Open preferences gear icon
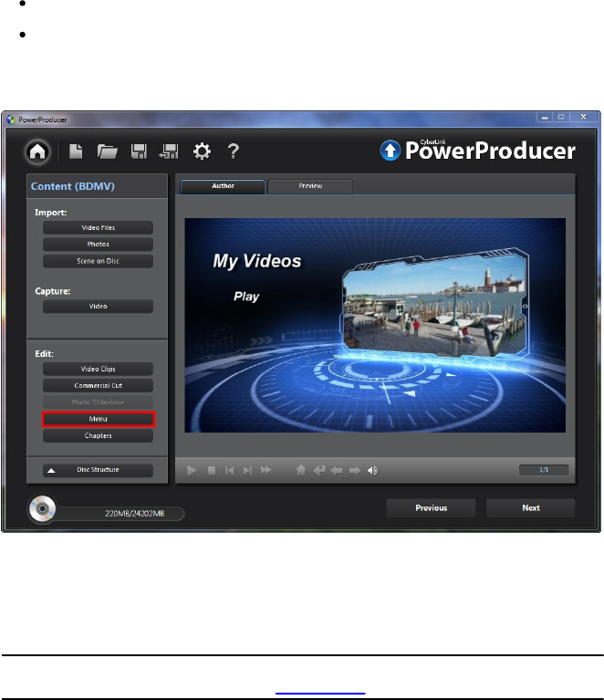The height and width of the screenshot is (700, 604). coord(202,151)
